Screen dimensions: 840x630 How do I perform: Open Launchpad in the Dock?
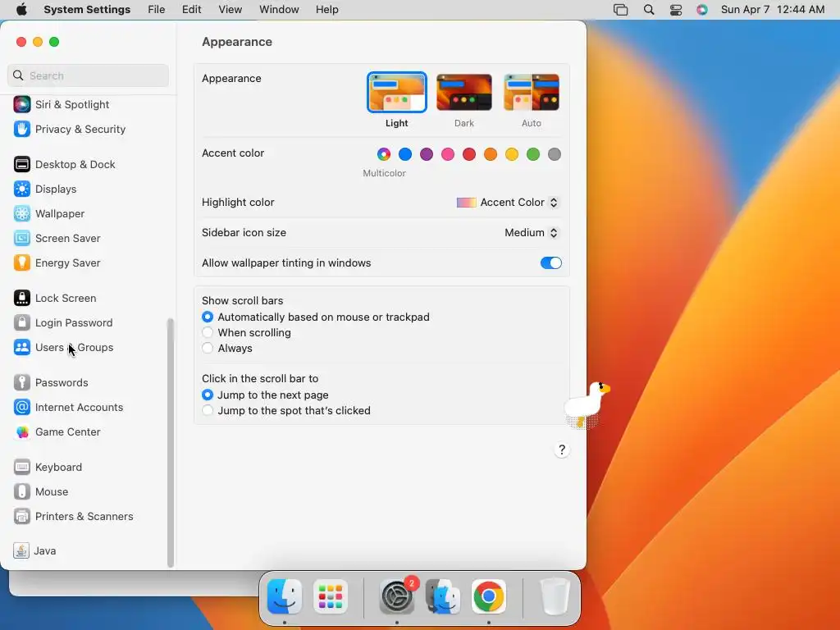[331, 596]
